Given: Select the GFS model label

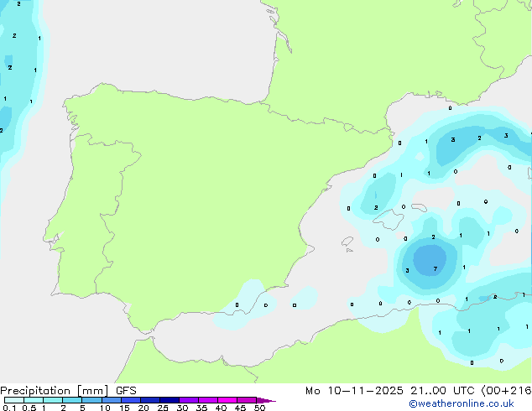Looking at the screenshot, I should [126, 391].
